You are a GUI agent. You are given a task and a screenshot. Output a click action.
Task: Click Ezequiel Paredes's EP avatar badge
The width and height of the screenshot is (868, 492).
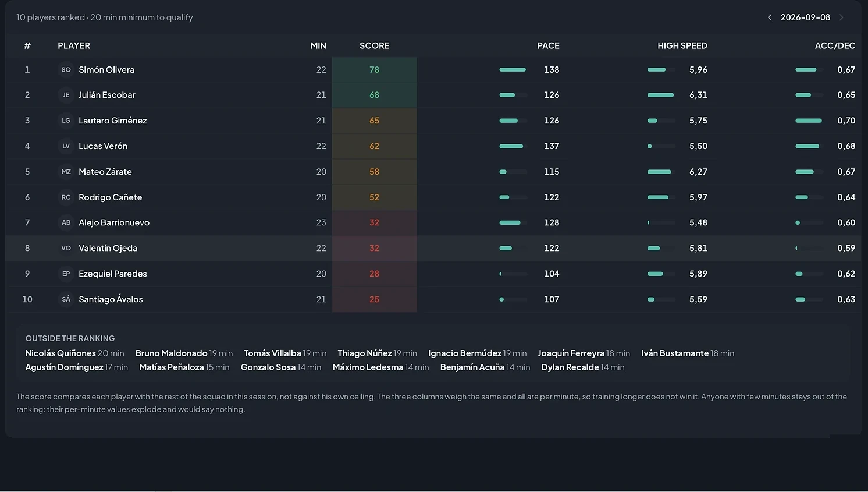66,274
